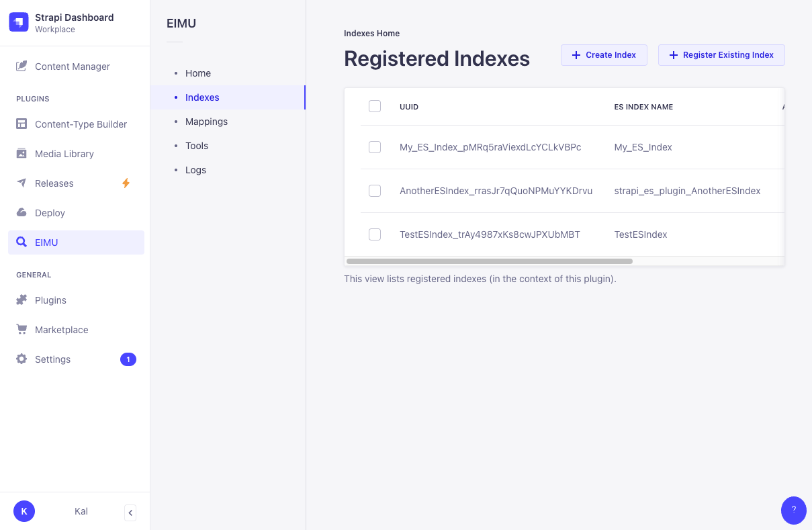Open Content Manager via its pencil icon
The image size is (812, 530).
tap(21, 67)
